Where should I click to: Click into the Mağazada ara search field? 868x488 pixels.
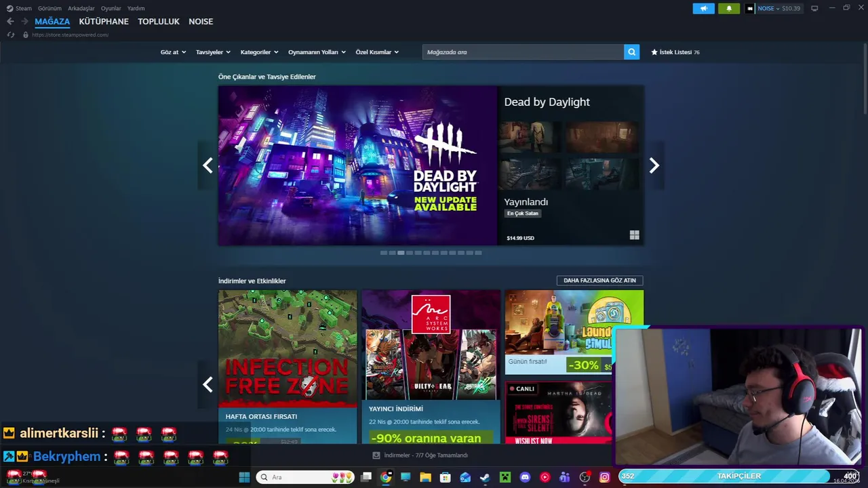tap(523, 52)
